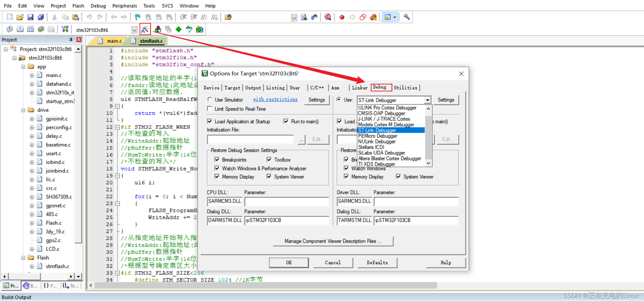Screen dimensions: 644x302
Task: Click the Paste icon in the toolbar
Action: click(x=75, y=17)
